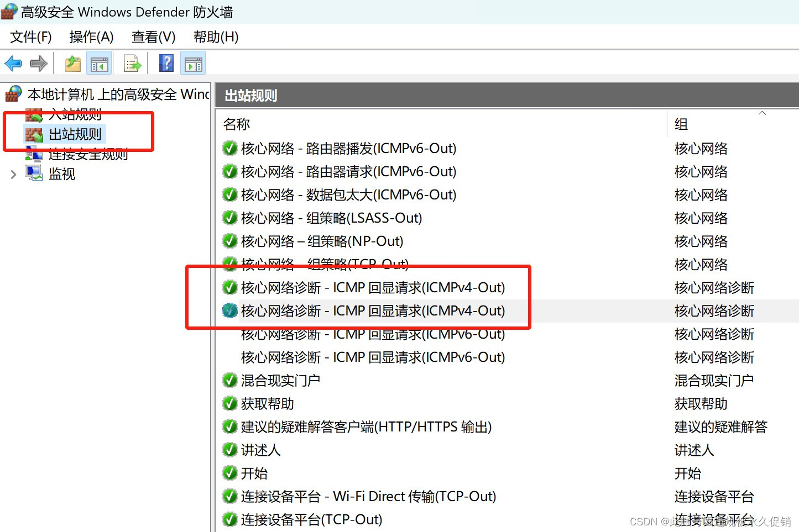Select rule name 连接设备平台(TCP-Out)
This screenshot has height=532, width=799.
pyautogui.click(x=311, y=519)
